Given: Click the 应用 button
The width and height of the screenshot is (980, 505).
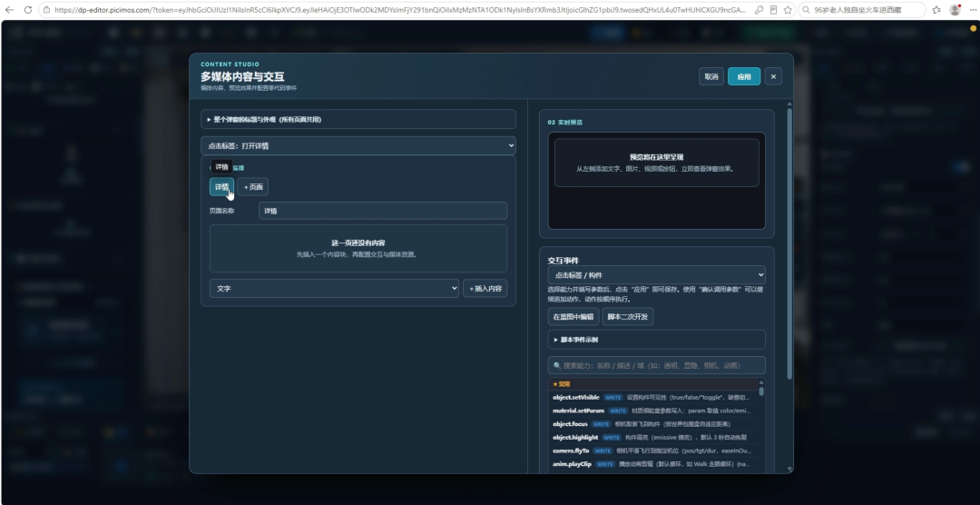Looking at the screenshot, I should (744, 76).
